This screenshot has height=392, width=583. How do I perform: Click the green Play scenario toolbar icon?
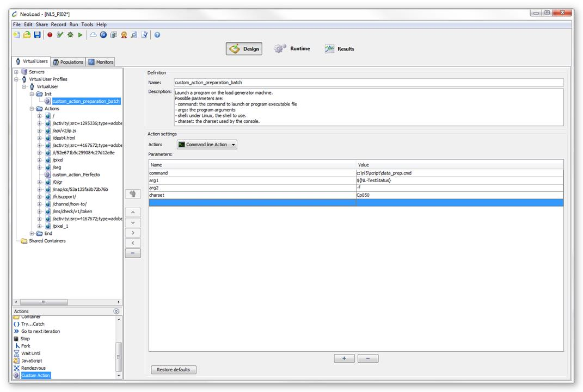pos(81,35)
